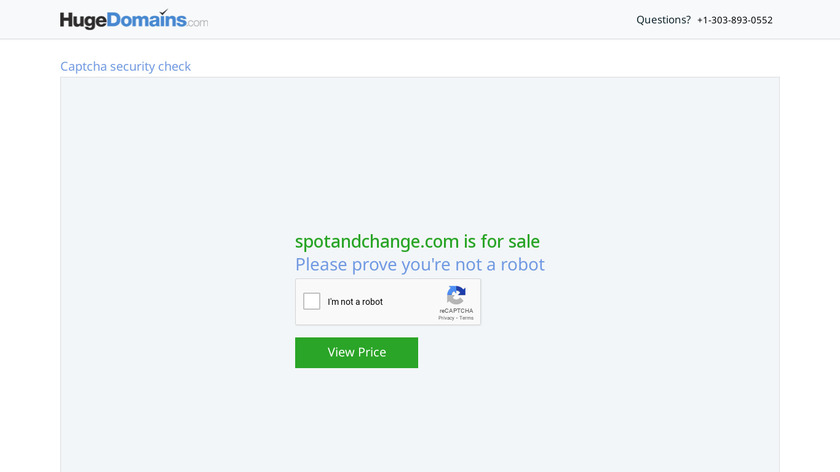This screenshot has width=840, height=472.
Task: Click the reCAPTCHA arrows logo
Action: click(456, 295)
